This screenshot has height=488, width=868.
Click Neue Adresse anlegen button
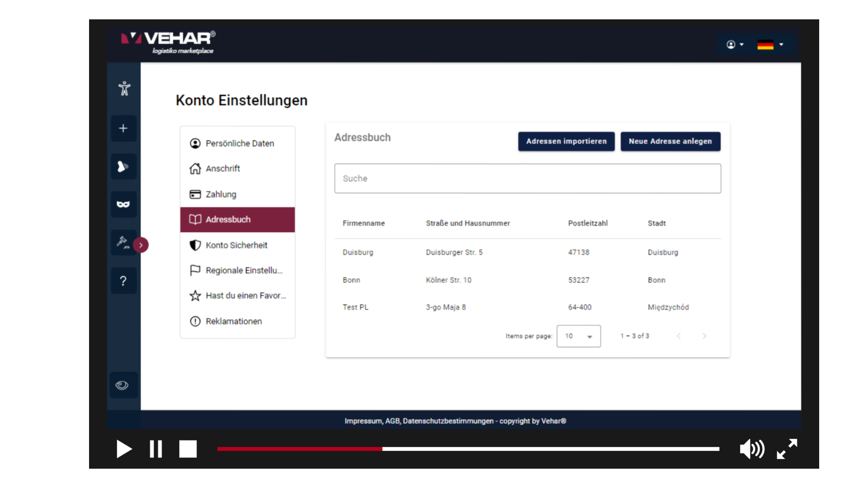670,141
